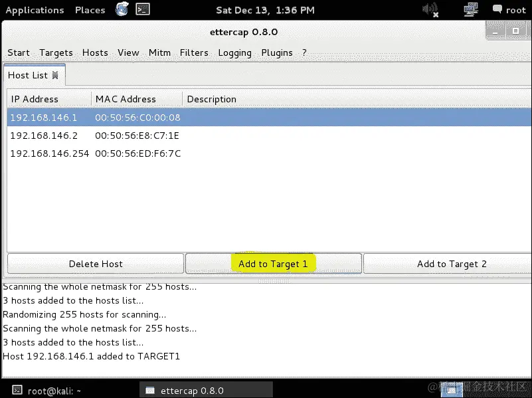Open the View menu
The image size is (532, 398).
coord(128,52)
